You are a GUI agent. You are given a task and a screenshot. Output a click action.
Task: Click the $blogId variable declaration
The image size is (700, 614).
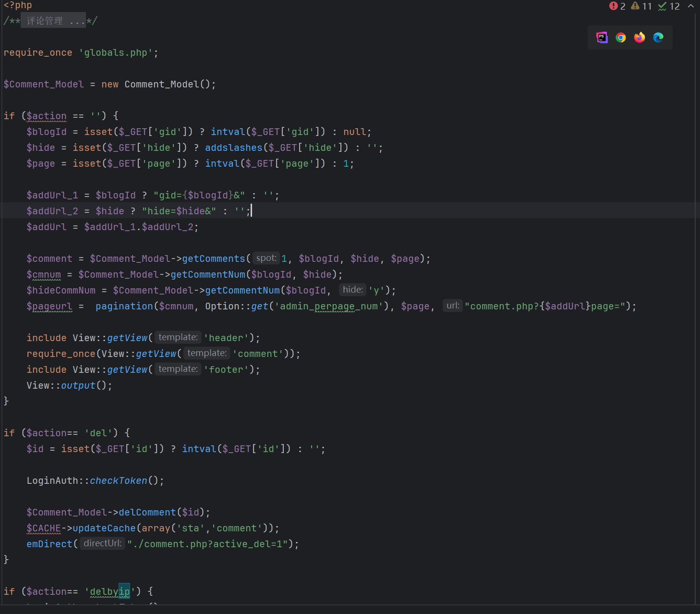(x=47, y=132)
